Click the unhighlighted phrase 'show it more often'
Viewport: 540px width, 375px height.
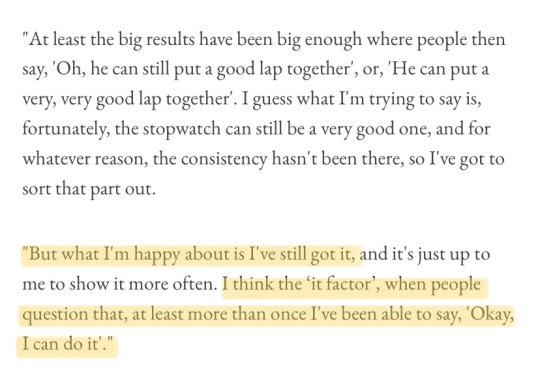click(142, 284)
